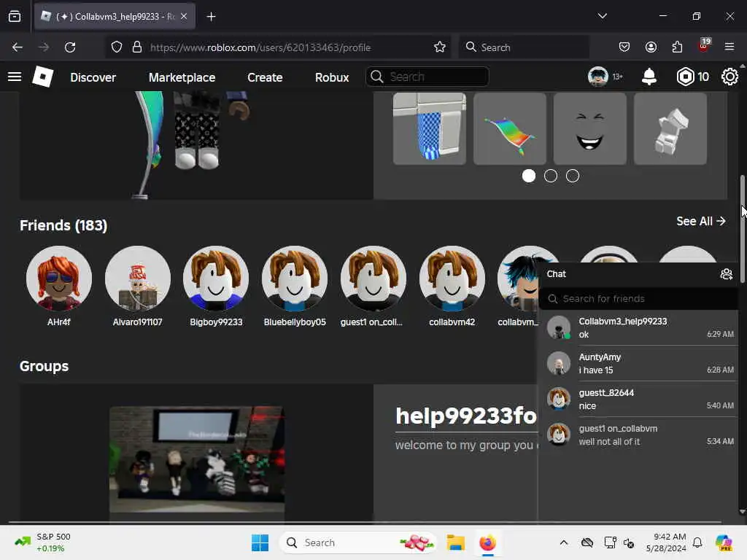
Task: Open the Roblox hamburger navigation menu
Action: [x=15, y=77]
